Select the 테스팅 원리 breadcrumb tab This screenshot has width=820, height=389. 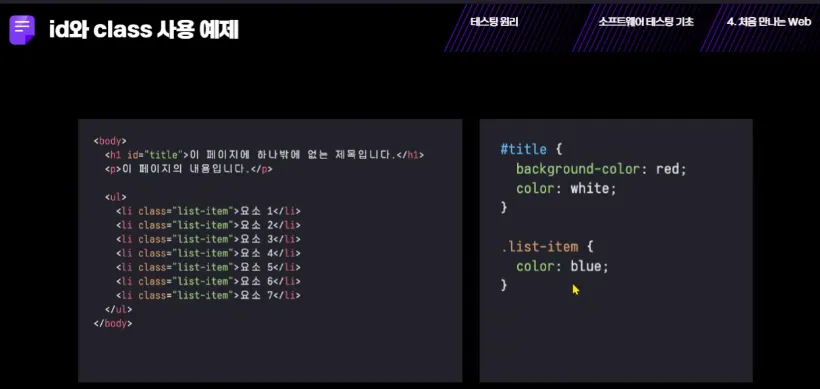tap(494, 22)
